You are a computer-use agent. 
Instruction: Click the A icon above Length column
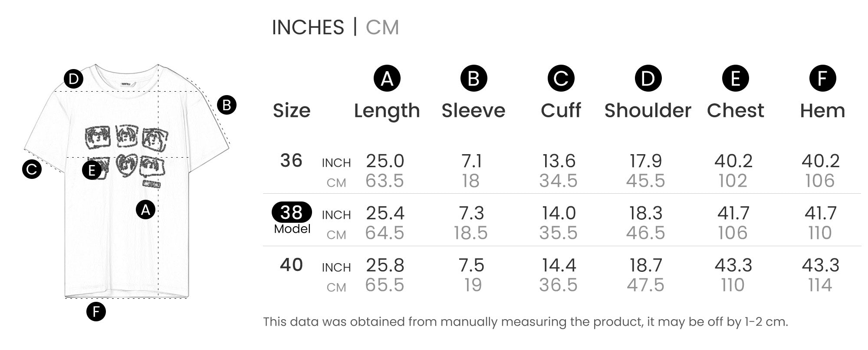click(387, 79)
